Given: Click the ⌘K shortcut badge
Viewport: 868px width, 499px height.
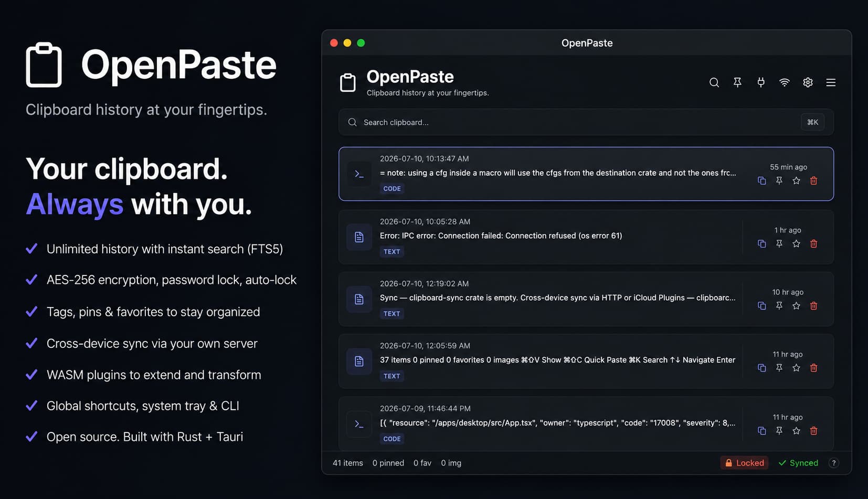Looking at the screenshot, I should [812, 122].
